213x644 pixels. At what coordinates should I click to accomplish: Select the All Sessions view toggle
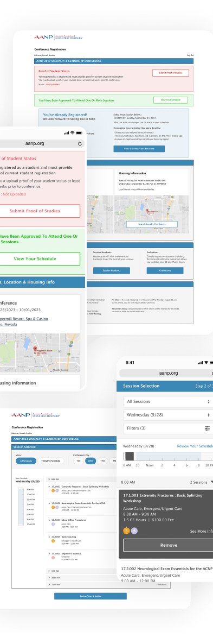pyautogui.click(x=26, y=461)
